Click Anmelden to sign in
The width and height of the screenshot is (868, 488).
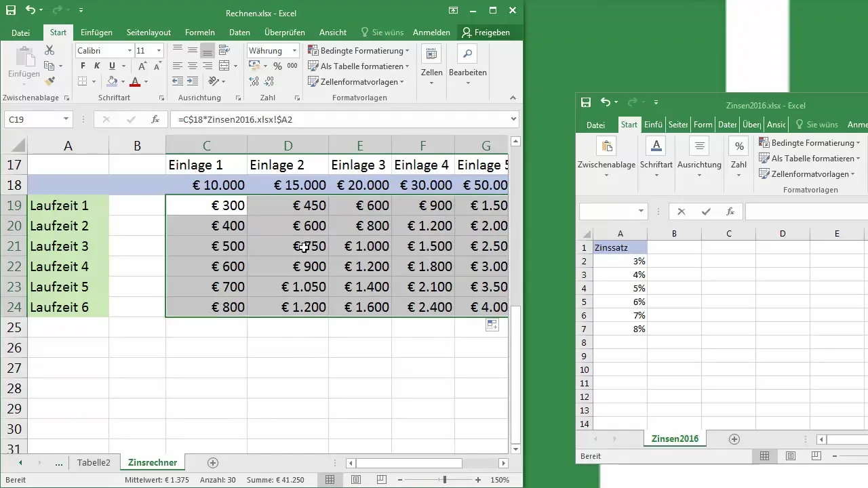coord(431,32)
